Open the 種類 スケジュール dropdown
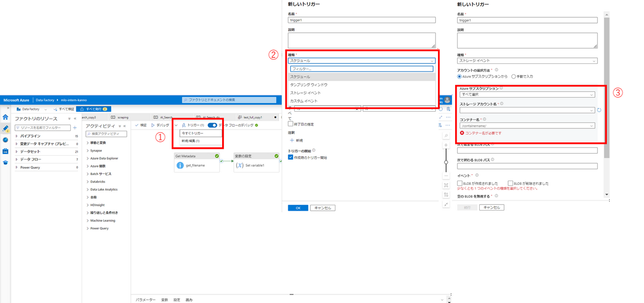Image resolution: width=644 pixels, height=303 pixels. tap(362, 61)
